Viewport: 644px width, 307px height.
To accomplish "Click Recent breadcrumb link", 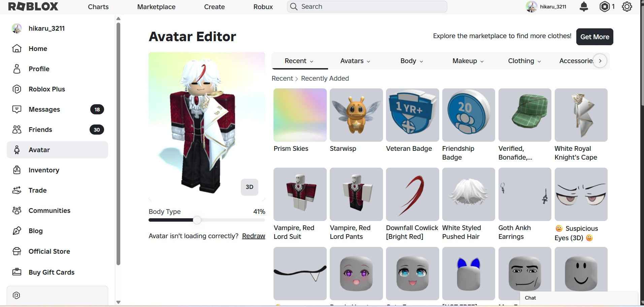I will [282, 78].
